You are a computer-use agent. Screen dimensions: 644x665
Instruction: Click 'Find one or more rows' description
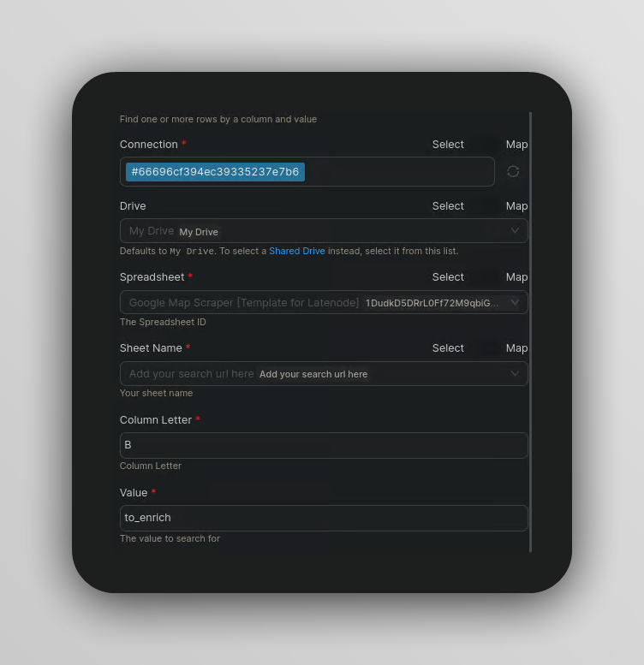coord(218,119)
